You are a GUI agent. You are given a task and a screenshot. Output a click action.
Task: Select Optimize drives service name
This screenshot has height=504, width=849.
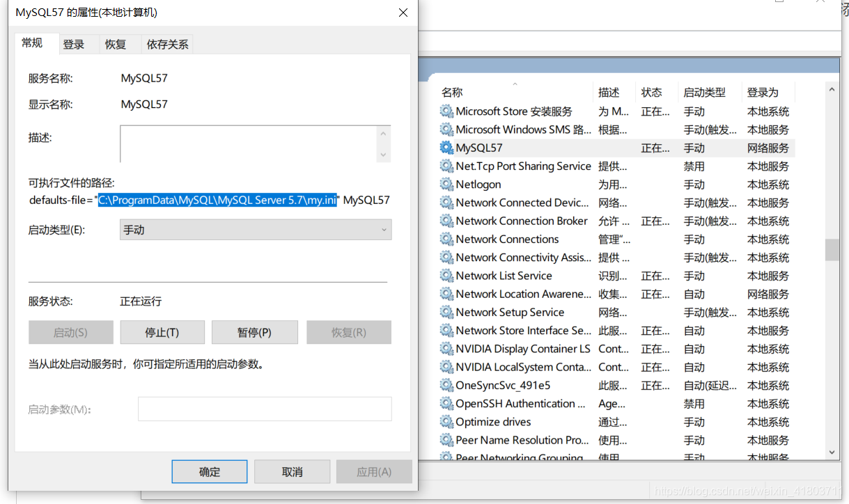click(493, 422)
